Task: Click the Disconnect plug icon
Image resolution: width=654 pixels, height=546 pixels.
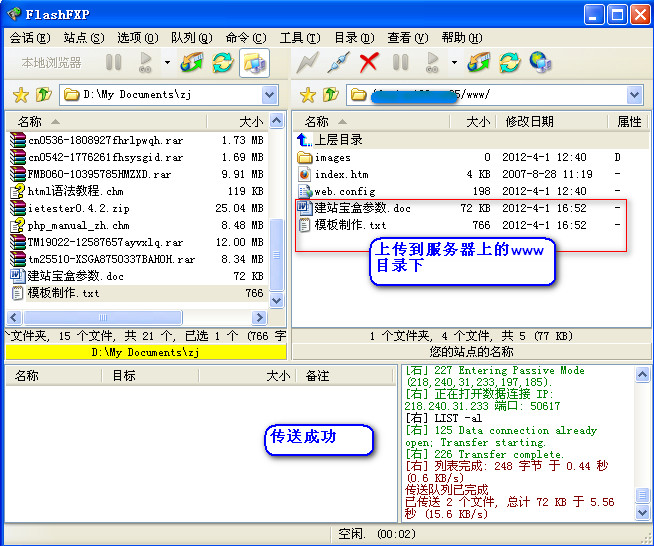Action: 338,62
